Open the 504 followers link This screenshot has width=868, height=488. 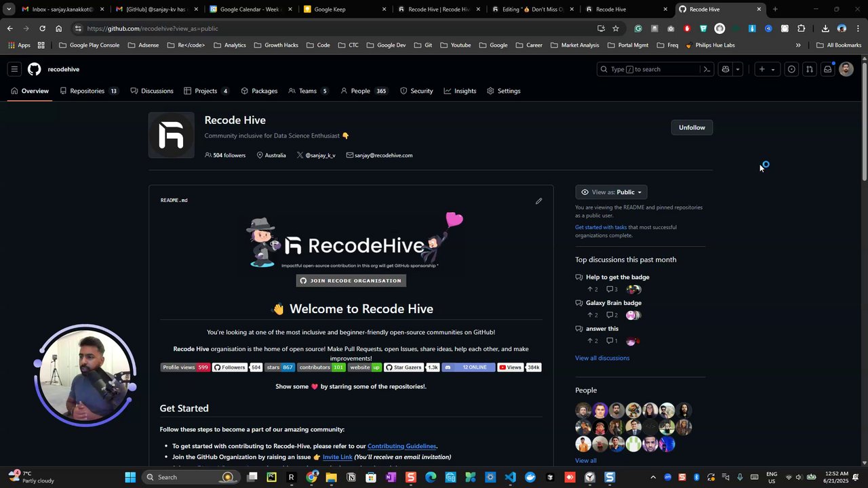(x=225, y=155)
